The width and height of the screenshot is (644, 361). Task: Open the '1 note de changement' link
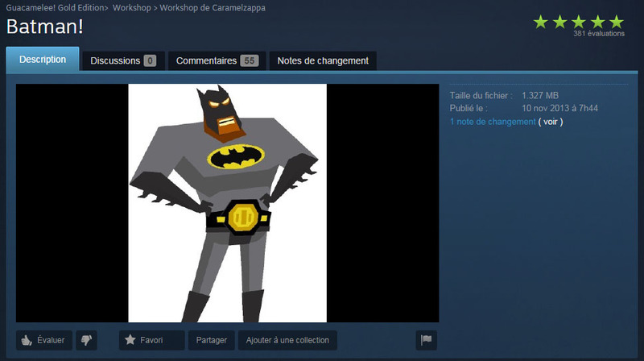tap(493, 122)
